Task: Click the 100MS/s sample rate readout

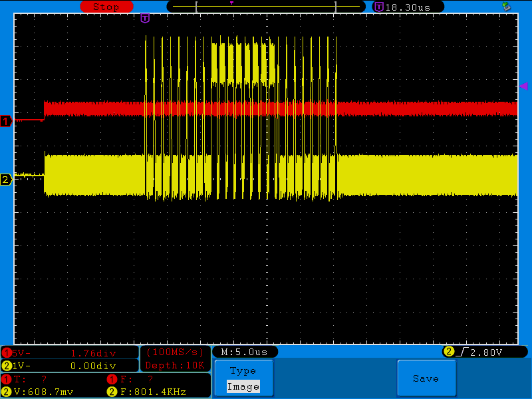Action: pyautogui.click(x=175, y=352)
